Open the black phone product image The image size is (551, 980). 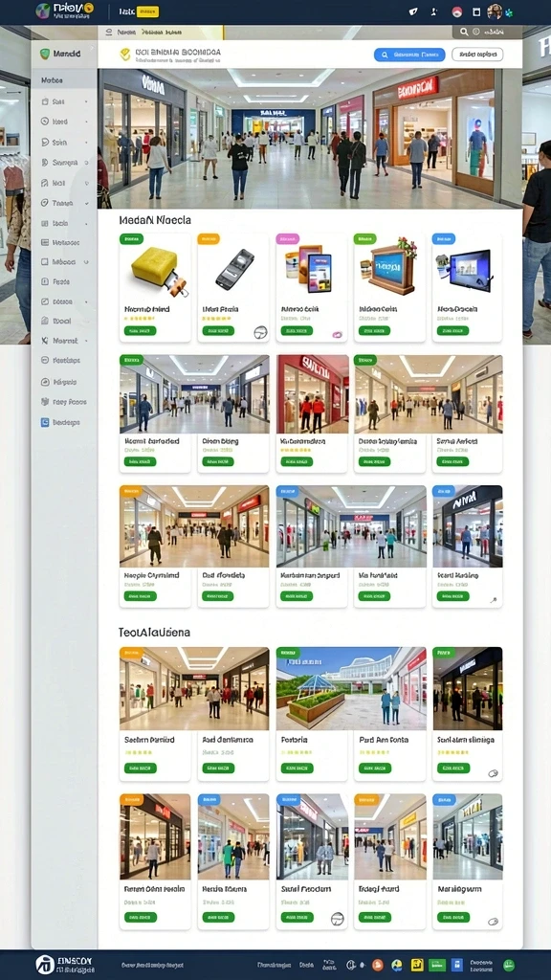pos(235,268)
